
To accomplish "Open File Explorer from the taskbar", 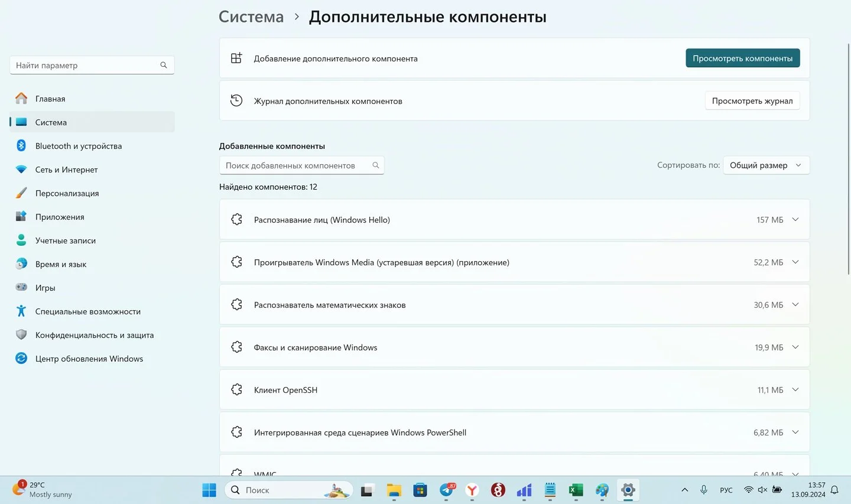I will 394,490.
